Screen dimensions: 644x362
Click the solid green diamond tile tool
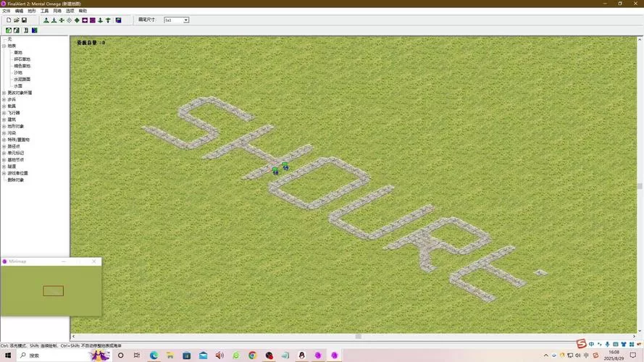[x=77, y=20]
